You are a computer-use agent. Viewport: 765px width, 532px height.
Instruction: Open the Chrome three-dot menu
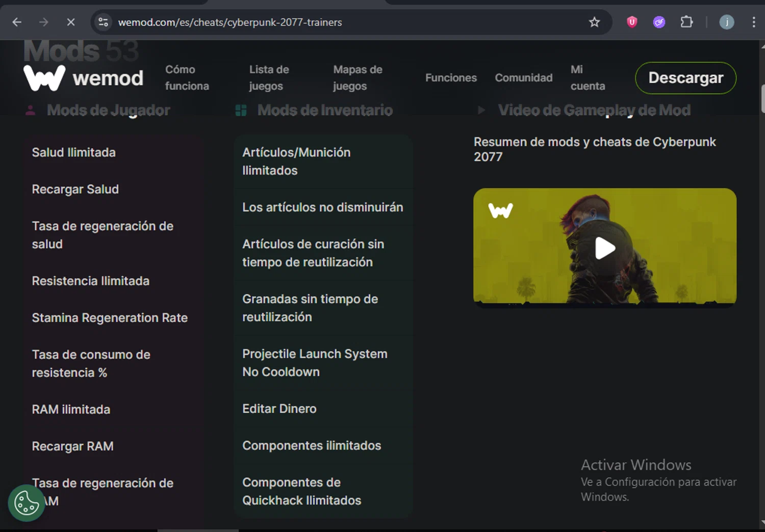click(x=754, y=22)
